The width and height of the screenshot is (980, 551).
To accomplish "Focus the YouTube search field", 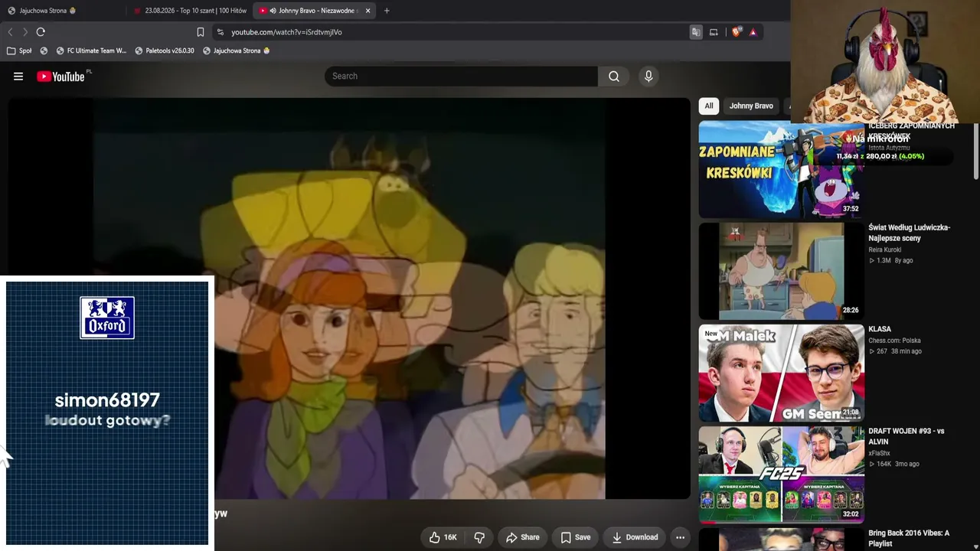I will pos(461,77).
